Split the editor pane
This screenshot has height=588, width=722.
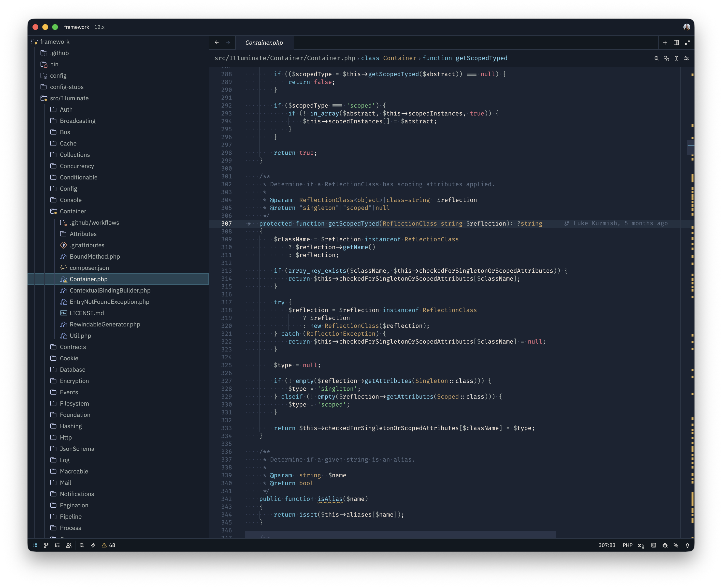pyautogui.click(x=676, y=43)
